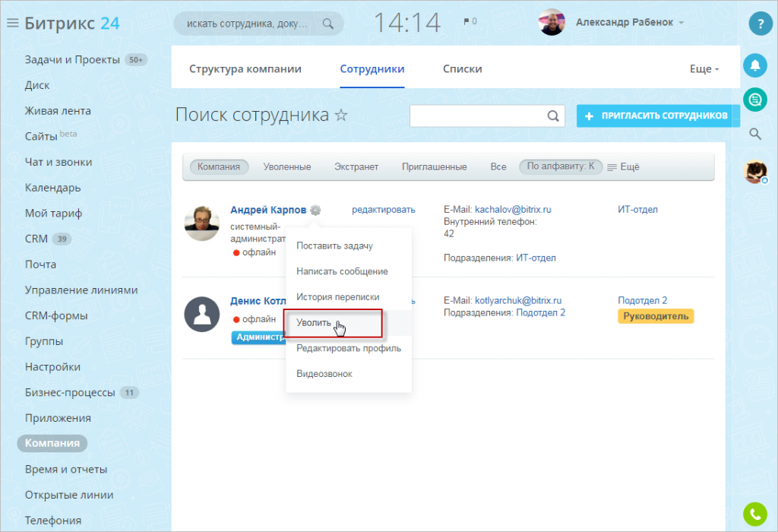Open ИТ-отдел link after Подразделения label
Image resolution: width=778 pixels, height=532 pixels.
[x=536, y=258]
